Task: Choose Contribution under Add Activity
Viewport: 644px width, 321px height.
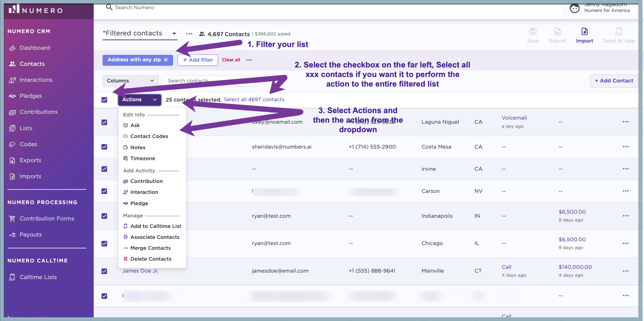Action: [x=146, y=181]
